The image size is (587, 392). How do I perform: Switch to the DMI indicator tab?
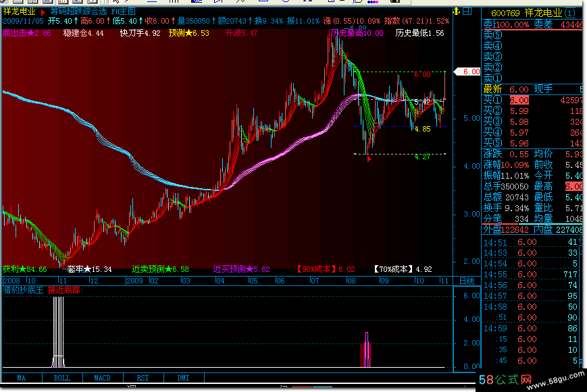click(x=184, y=378)
